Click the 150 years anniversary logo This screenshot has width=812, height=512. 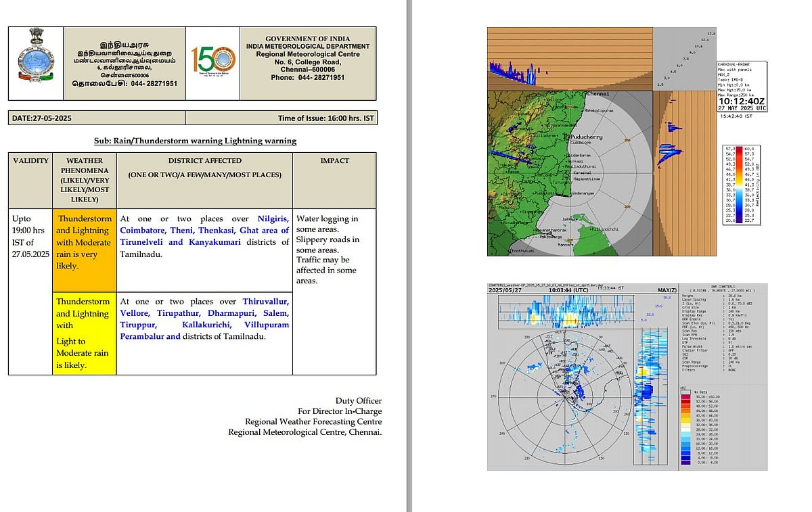212,64
